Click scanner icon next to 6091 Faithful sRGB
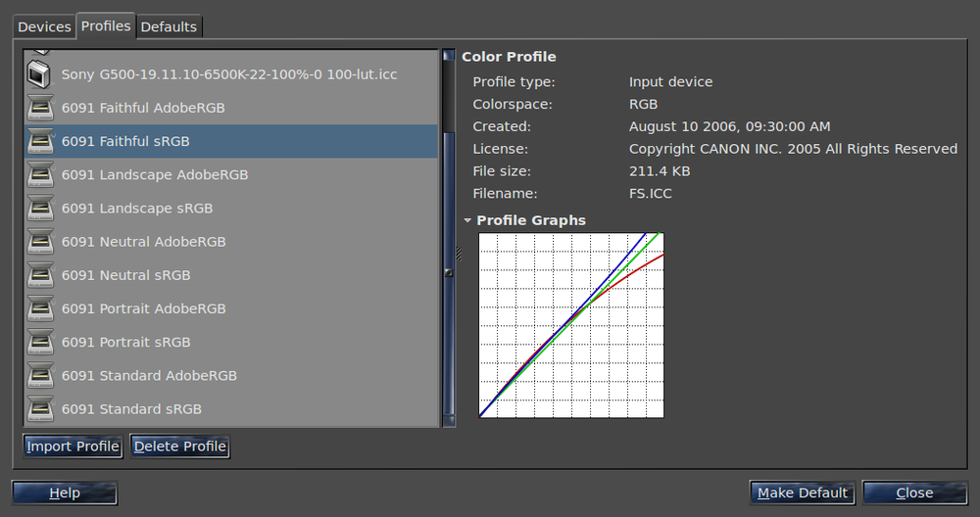This screenshot has height=517, width=980. tap(40, 141)
